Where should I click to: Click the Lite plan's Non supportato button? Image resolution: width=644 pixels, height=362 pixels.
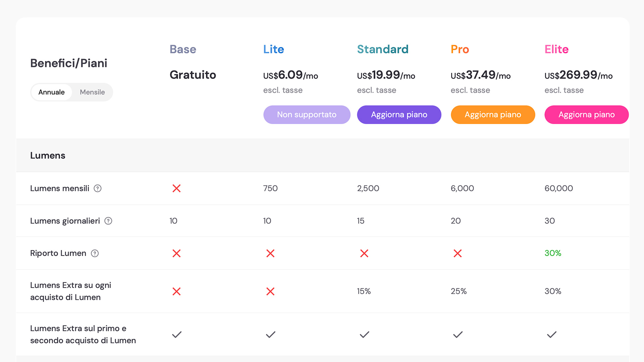307,115
